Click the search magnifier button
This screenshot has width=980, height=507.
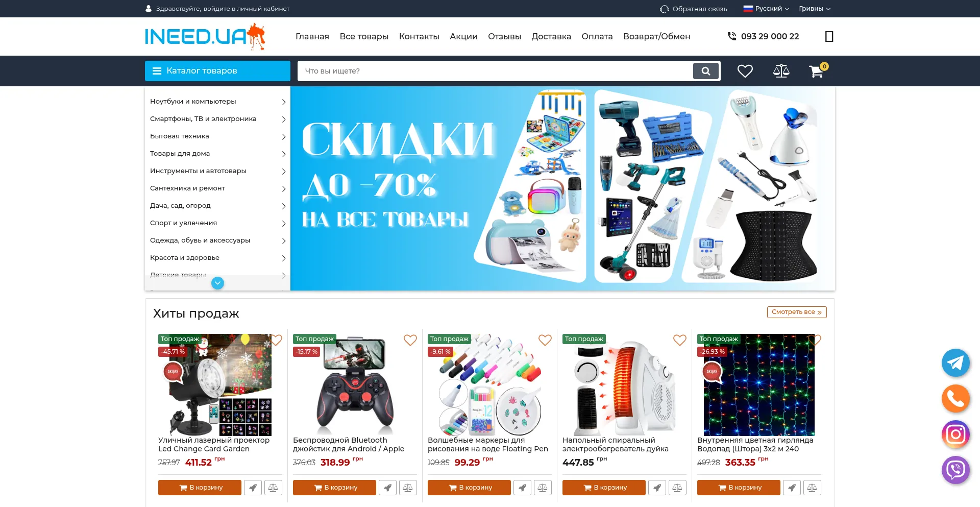(706, 71)
